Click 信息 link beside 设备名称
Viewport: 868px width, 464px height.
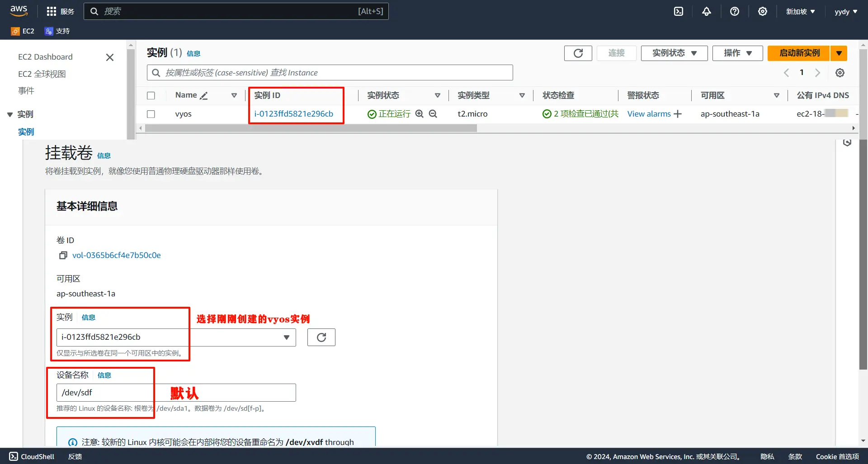104,375
